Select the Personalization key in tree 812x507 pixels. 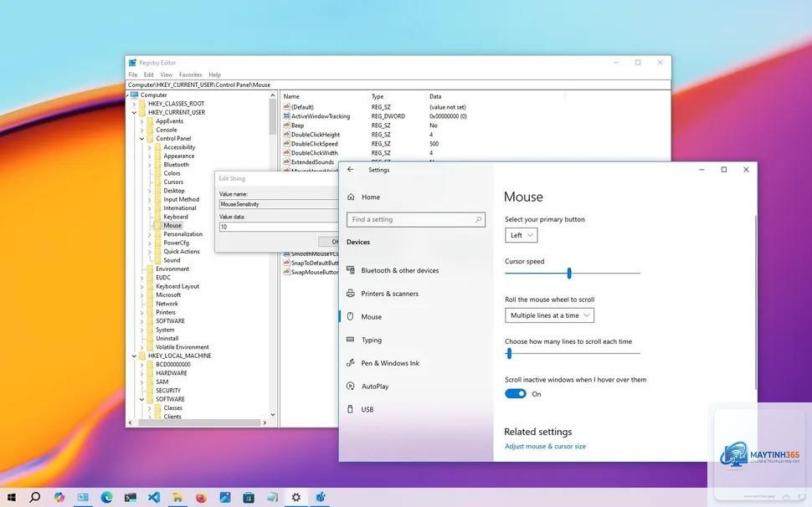(182, 234)
